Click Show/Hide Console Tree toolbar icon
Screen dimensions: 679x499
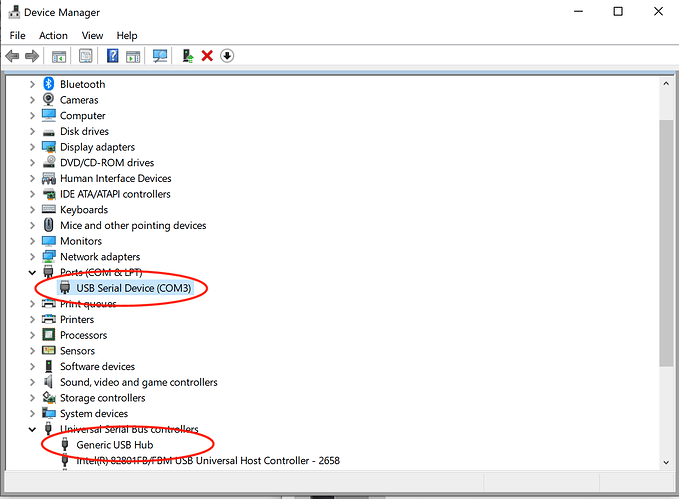(x=59, y=56)
